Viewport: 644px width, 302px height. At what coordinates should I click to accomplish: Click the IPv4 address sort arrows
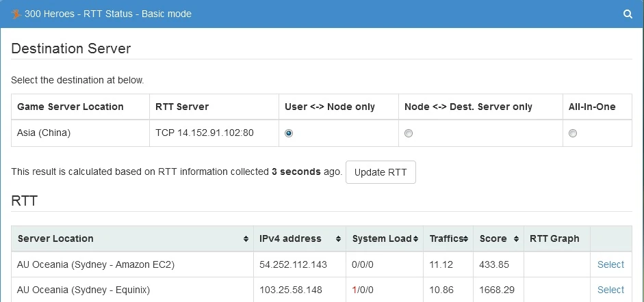[x=338, y=239]
